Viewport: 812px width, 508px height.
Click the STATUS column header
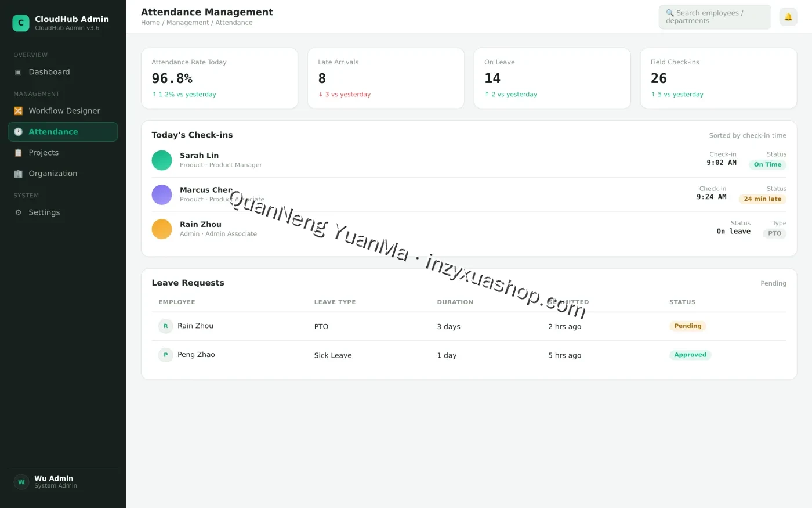682,302
